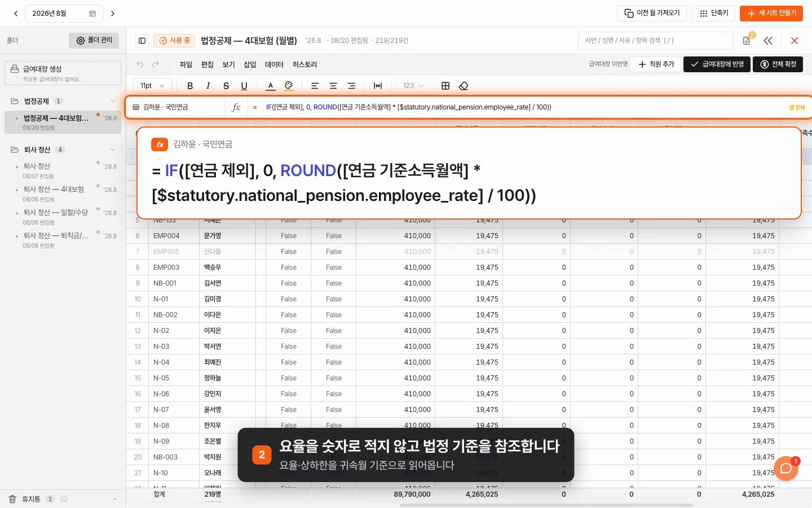Viewport: 812px width, 508px height.
Task: Collapse the panel with the double chevron
Action: 768,41
